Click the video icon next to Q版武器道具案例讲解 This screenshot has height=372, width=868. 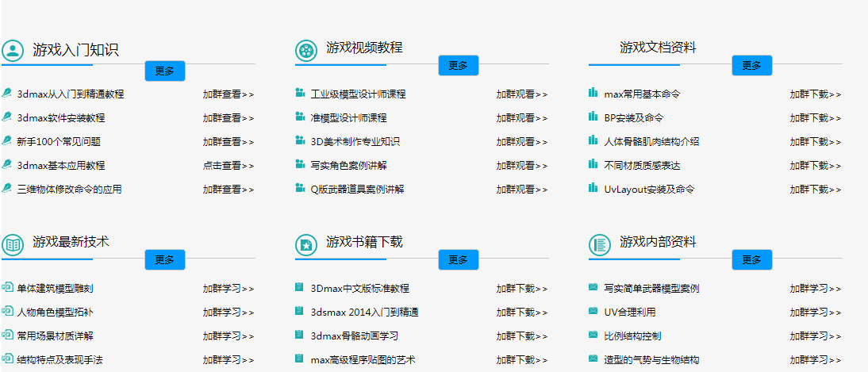tap(300, 188)
